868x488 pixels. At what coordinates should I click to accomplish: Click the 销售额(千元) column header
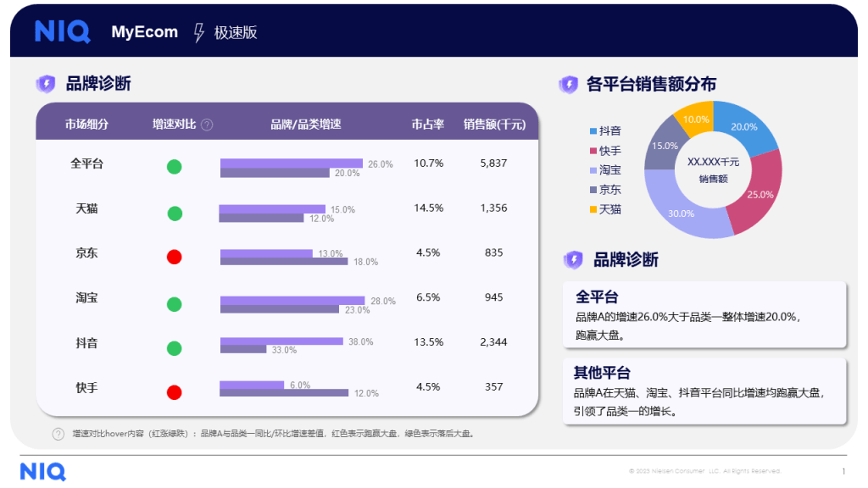(494, 125)
